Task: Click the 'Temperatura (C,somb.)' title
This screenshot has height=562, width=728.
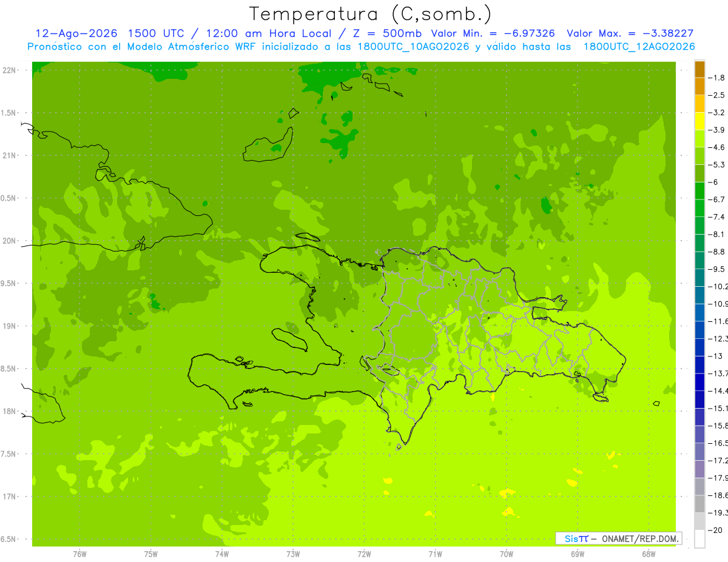Action: point(371,15)
